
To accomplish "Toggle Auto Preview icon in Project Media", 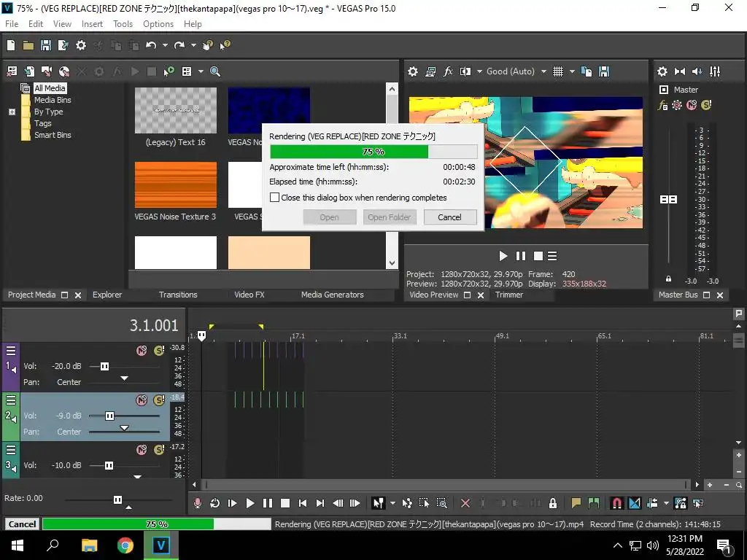I will pos(169,71).
